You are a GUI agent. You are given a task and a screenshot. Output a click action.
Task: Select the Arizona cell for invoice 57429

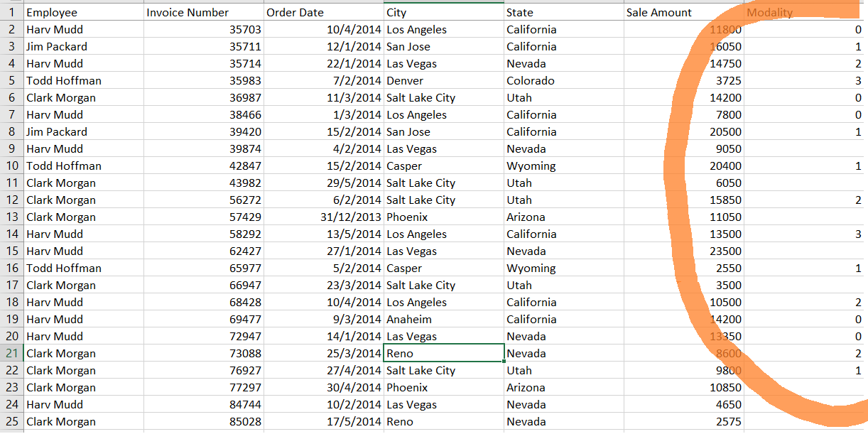pyautogui.click(x=564, y=217)
